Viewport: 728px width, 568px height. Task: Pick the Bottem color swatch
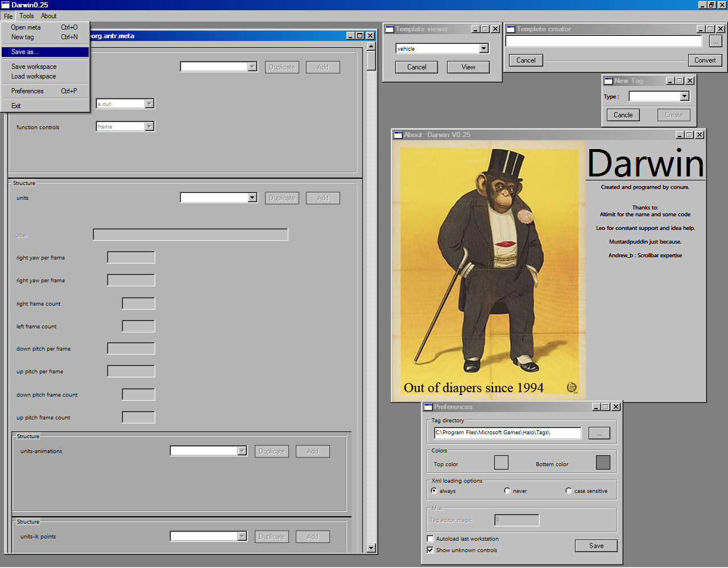click(603, 463)
